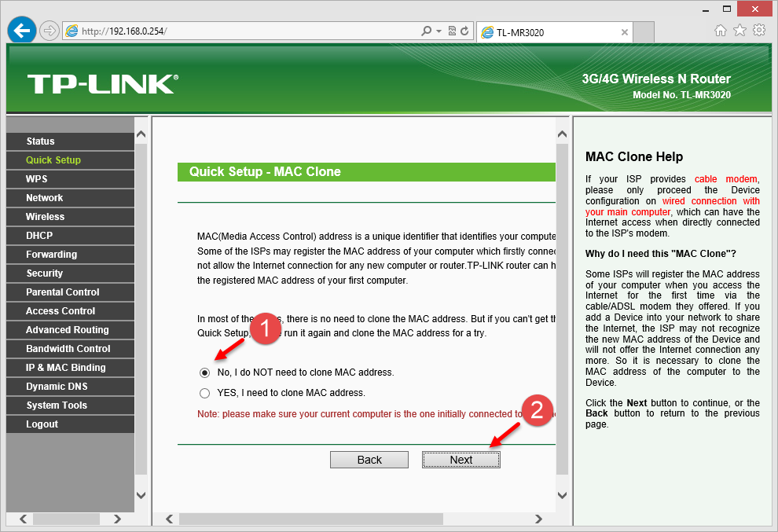Open the favorites star icon
This screenshot has width=778, height=532.
[739, 31]
